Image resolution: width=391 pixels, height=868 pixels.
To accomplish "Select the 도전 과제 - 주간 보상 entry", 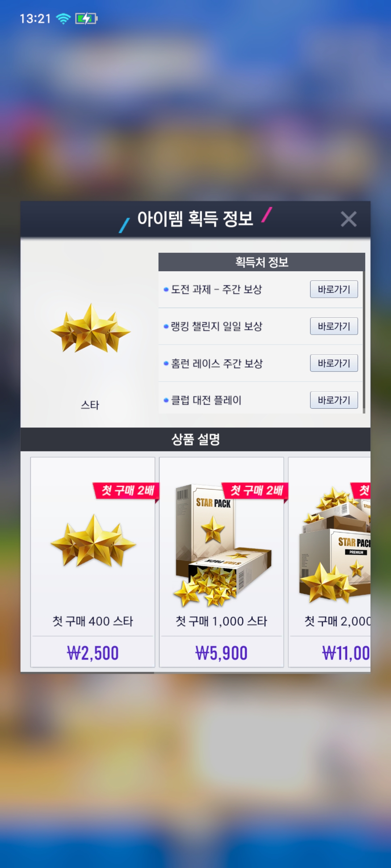I will click(x=216, y=289).
